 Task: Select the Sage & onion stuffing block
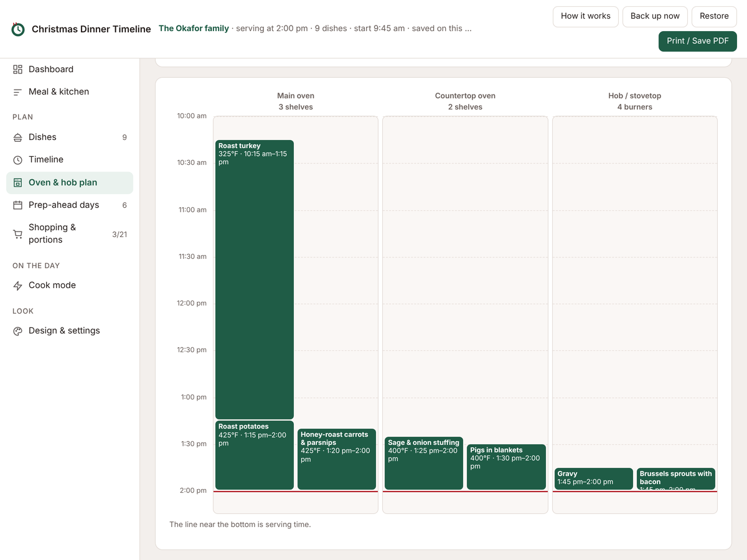click(x=424, y=464)
